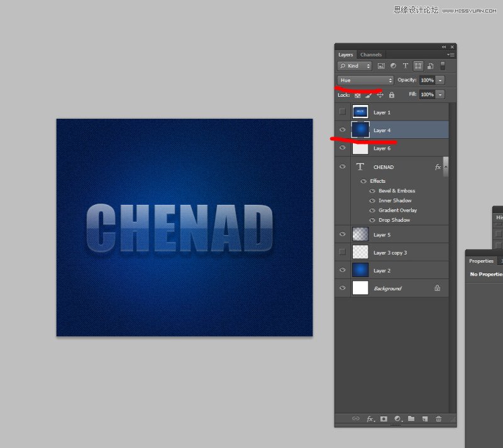This screenshot has height=448, width=503.
Task: Click the Opacity 100% value field
Action: click(x=428, y=80)
